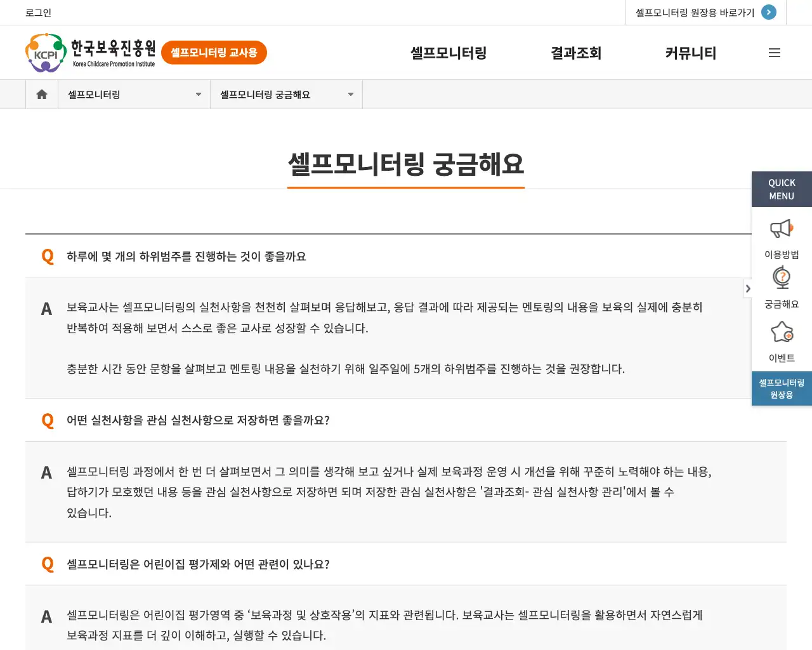The width and height of the screenshot is (812, 650).
Task: Click the Q icon of 어떤 실천사항을 question
Action: [x=48, y=420]
